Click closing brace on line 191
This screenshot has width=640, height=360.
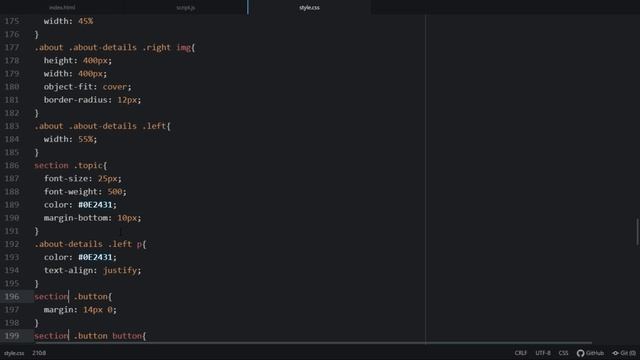(37, 231)
